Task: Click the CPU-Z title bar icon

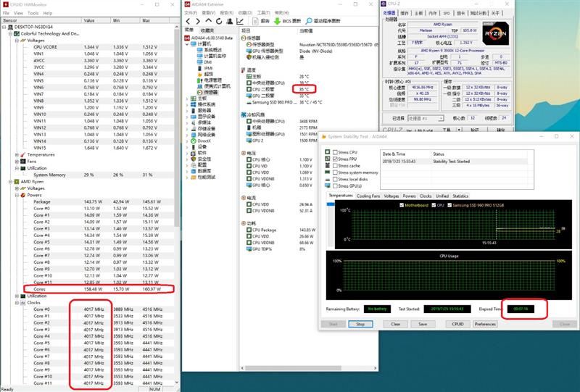Action: pyautogui.click(x=384, y=4)
